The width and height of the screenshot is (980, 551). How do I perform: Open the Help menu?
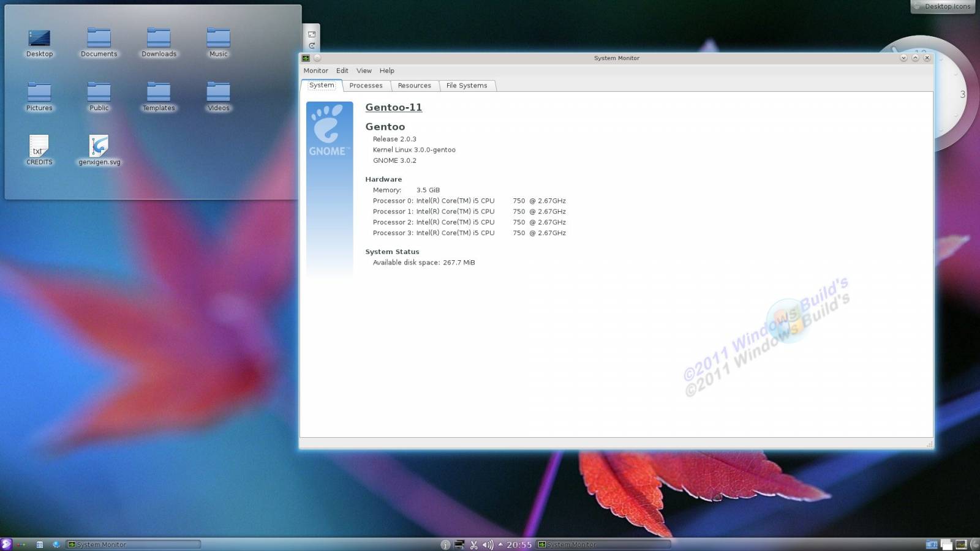coord(387,70)
